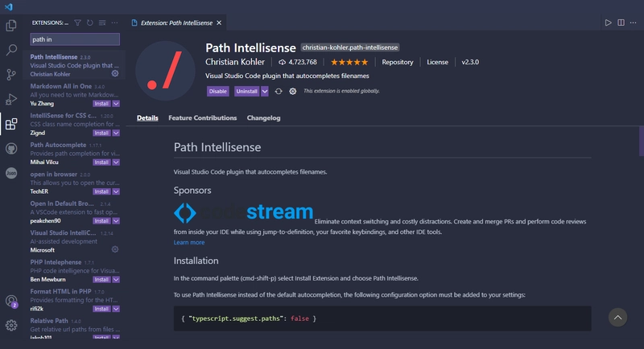Open Install dropdown for Open In Default Browser
This screenshot has width=644, height=349.
click(x=116, y=221)
